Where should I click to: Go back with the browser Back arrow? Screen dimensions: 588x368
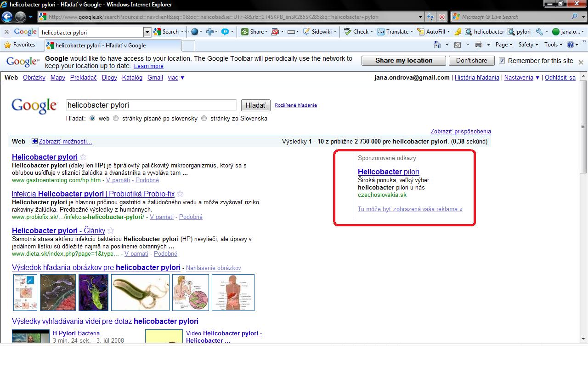[7, 17]
